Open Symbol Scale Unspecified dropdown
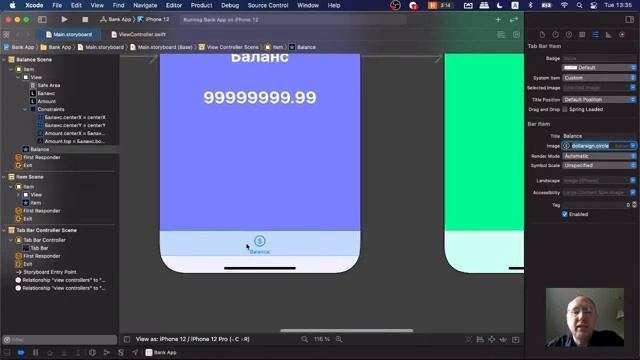 coord(599,165)
